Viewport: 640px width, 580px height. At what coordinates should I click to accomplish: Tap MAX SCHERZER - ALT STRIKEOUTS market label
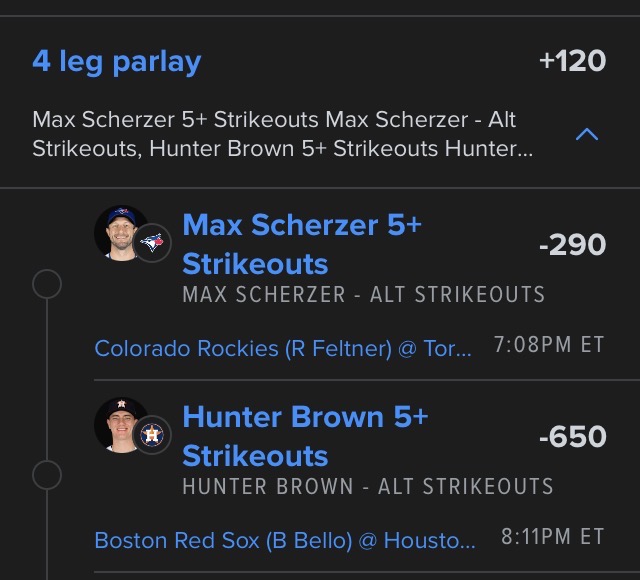click(364, 295)
